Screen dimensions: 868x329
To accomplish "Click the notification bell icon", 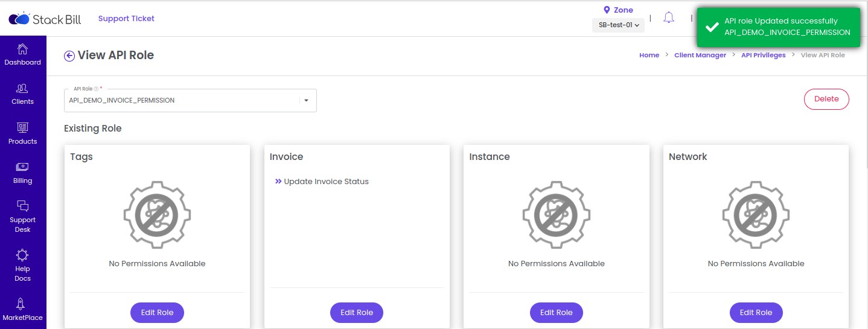I will point(669,18).
